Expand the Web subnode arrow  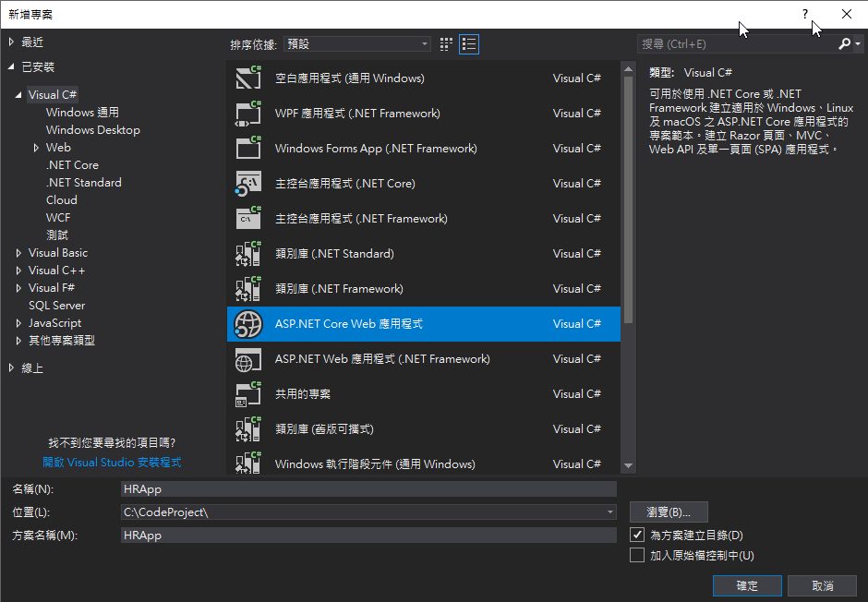36,148
